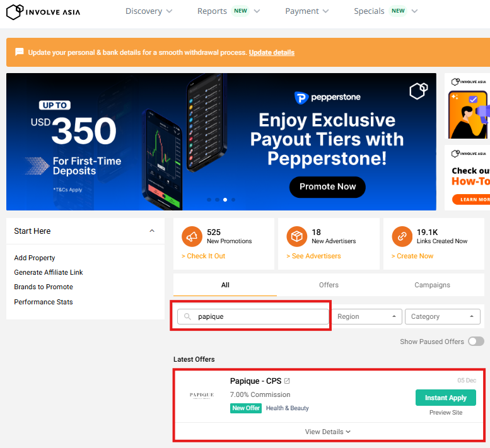The image size is (490, 448).
Task: Click the orange banner message icon
Action: point(20,52)
